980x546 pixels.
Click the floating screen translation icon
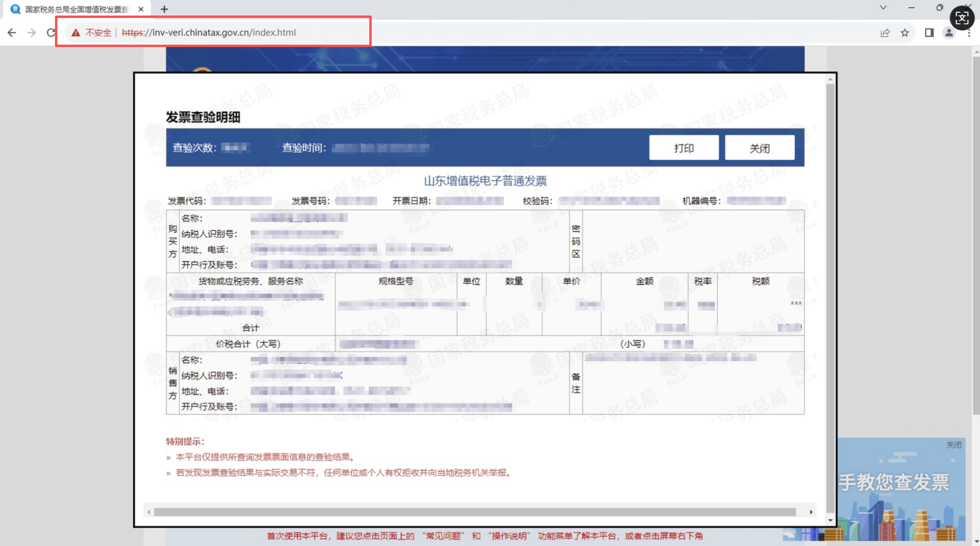pyautogui.click(x=962, y=18)
